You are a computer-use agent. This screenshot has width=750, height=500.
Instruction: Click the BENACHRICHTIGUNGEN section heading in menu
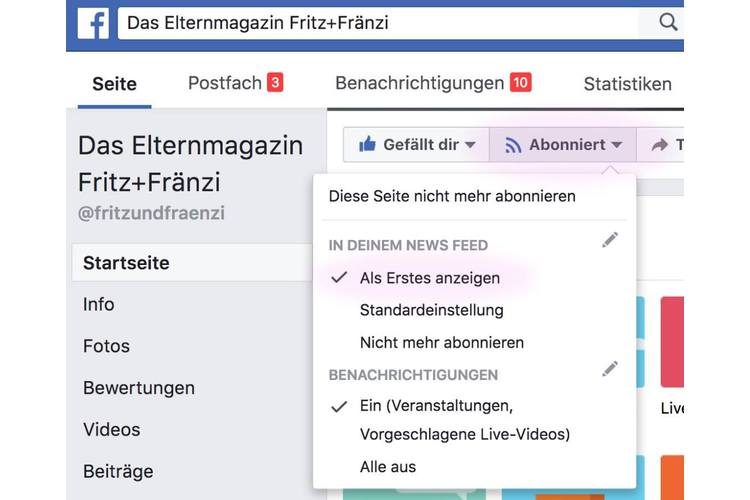click(x=413, y=375)
